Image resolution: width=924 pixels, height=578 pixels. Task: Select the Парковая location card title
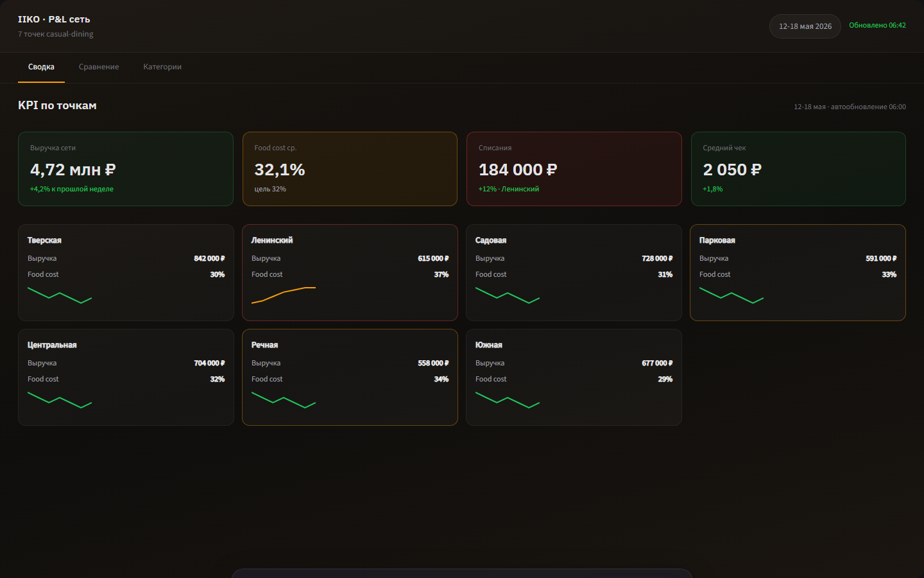tap(717, 240)
